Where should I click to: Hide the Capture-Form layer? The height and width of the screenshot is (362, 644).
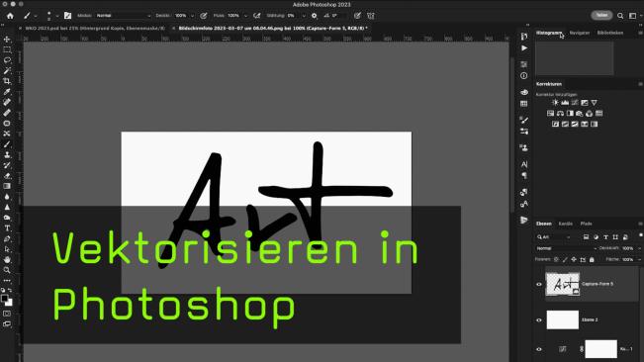(x=539, y=284)
